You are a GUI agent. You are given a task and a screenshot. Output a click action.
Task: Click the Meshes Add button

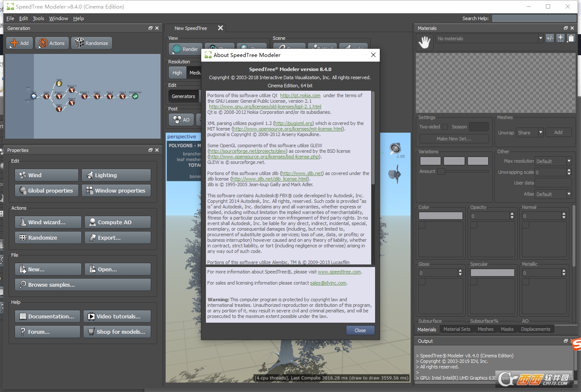(x=558, y=133)
